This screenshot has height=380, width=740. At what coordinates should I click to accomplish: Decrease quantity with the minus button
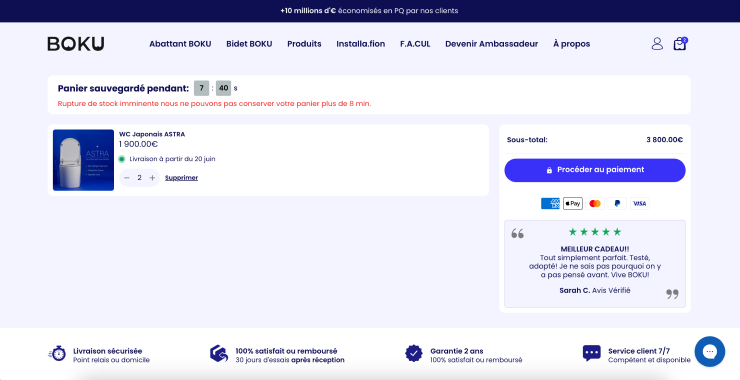(x=126, y=178)
